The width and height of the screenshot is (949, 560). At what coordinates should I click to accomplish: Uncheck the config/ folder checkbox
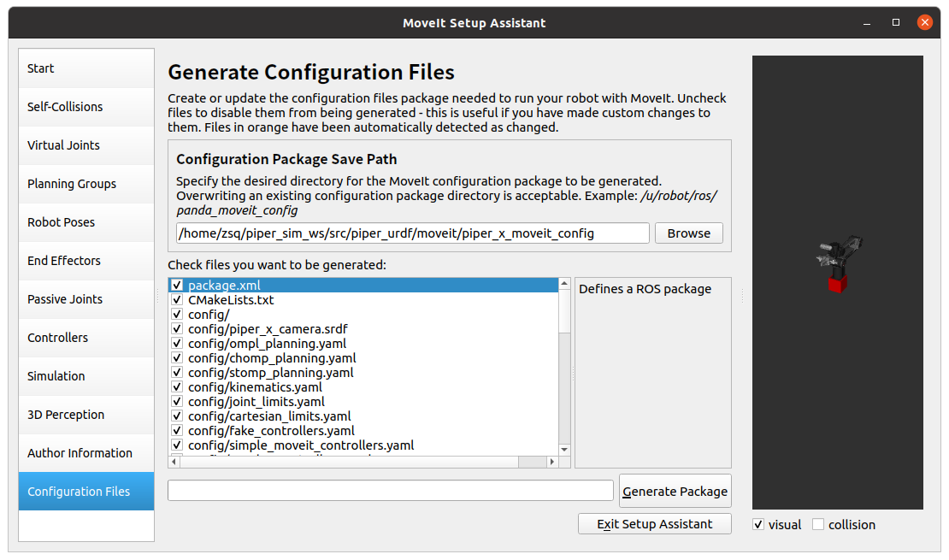click(x=177, y=315)
